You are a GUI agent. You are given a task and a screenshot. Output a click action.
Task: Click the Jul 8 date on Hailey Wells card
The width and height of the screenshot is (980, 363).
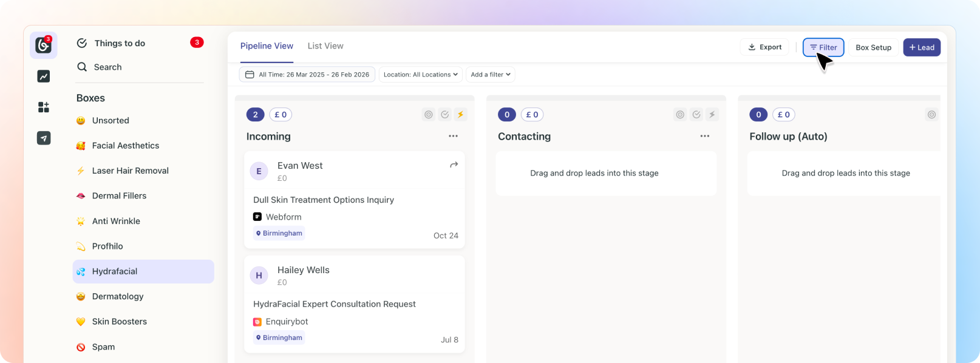coord(449,340)
